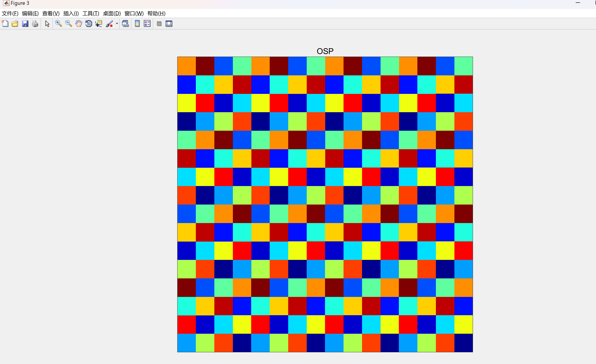Select the Zoom In tool
The image size is (596, 364).
58,24
